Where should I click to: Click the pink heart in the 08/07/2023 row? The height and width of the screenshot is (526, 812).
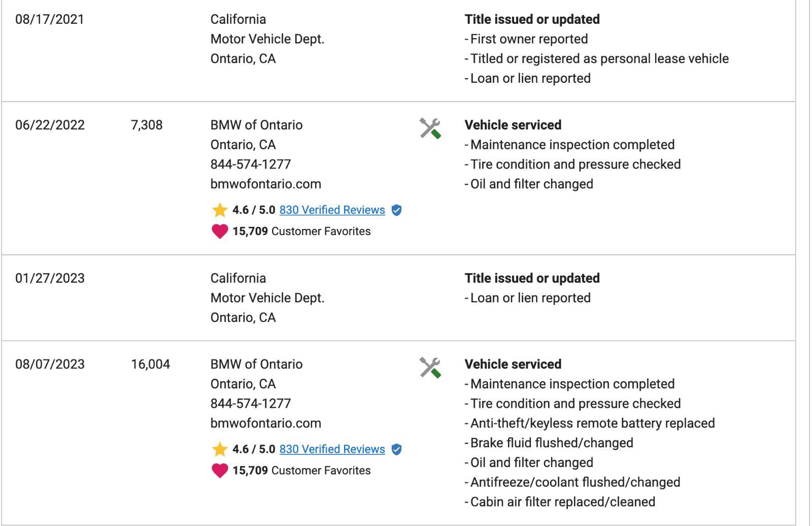pyautogui.click(x=220, y=471)
